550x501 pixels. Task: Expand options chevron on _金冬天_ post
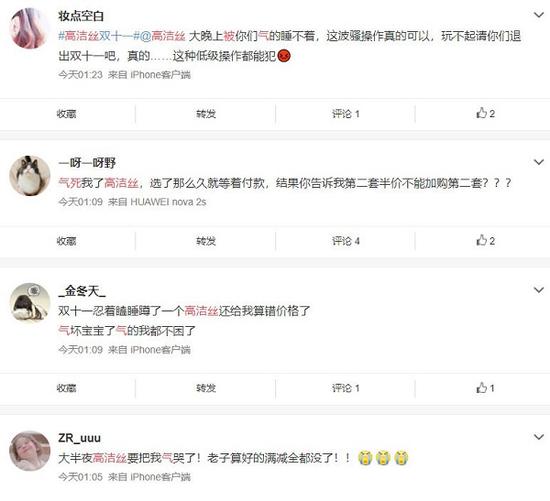[x=538, y=290]
